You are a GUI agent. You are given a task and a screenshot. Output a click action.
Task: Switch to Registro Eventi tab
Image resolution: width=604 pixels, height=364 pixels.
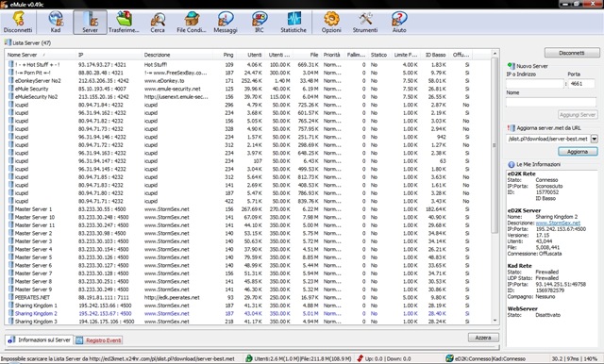pyautogui.click(x=98, y=340)
